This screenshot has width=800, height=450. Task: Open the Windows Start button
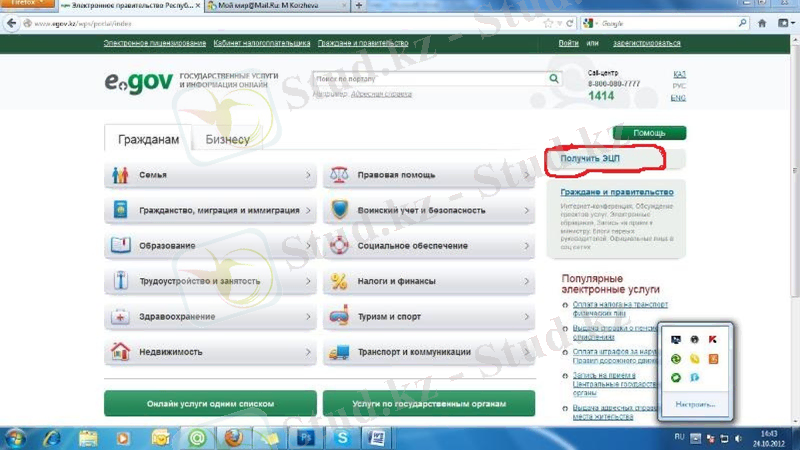(x=15, y=438)
